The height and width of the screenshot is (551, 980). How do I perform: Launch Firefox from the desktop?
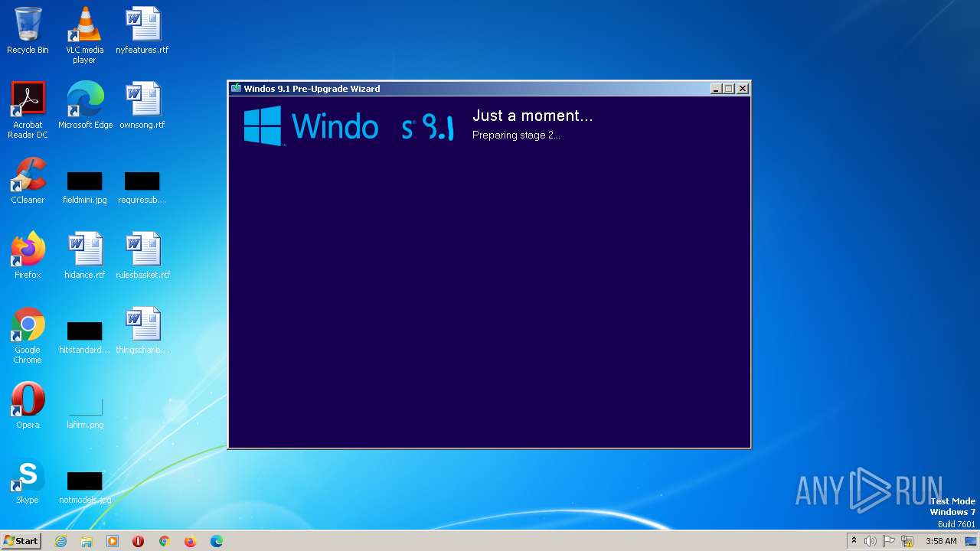[x=28, y=256]
